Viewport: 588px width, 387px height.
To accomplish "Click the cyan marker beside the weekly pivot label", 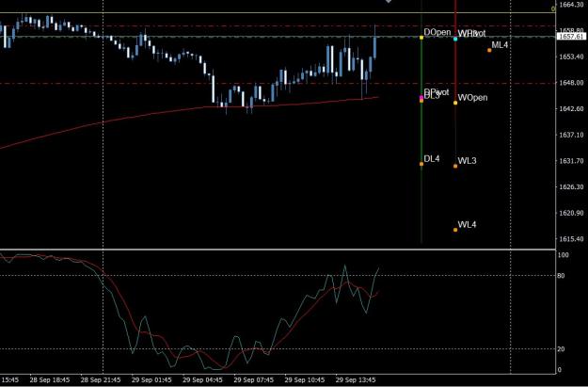I will (455, 39).
